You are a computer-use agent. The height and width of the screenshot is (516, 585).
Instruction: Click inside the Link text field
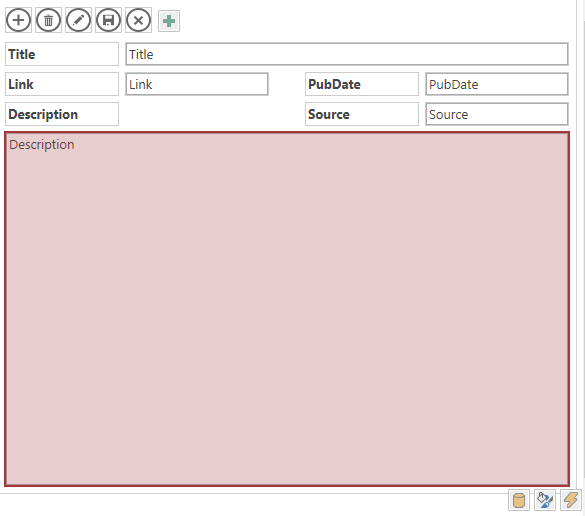[x=197, y=84]
